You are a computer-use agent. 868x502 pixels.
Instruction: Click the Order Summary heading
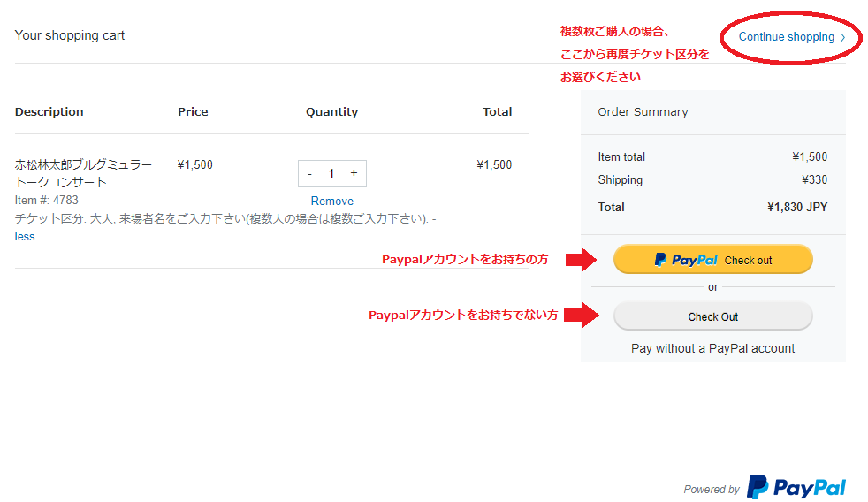point(643,112)
